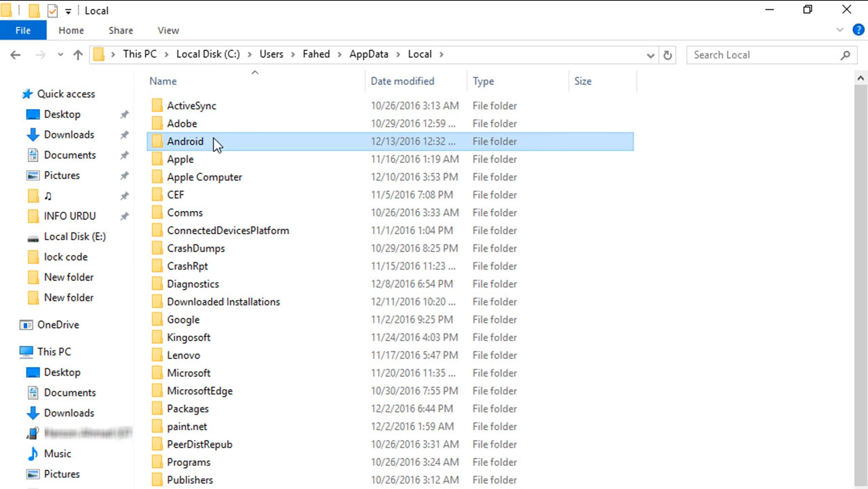Click the Forward navigation arrow
Image resolution: width=868 pixels, height=489 pixels.
tap(40, 55)
